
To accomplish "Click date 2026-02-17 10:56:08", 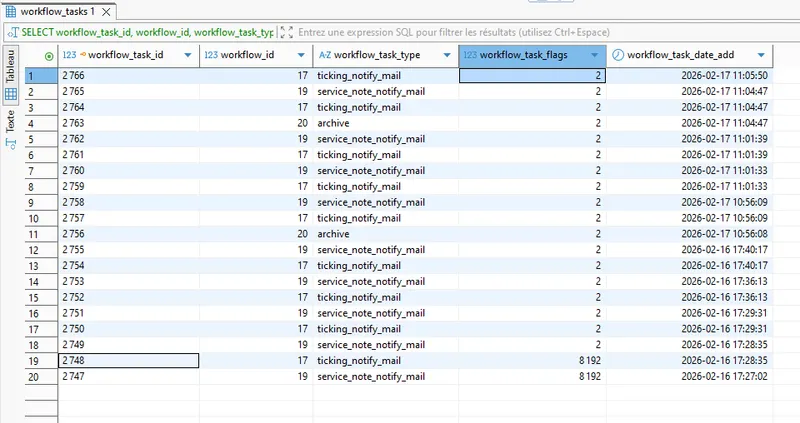I will coord(690,234).
